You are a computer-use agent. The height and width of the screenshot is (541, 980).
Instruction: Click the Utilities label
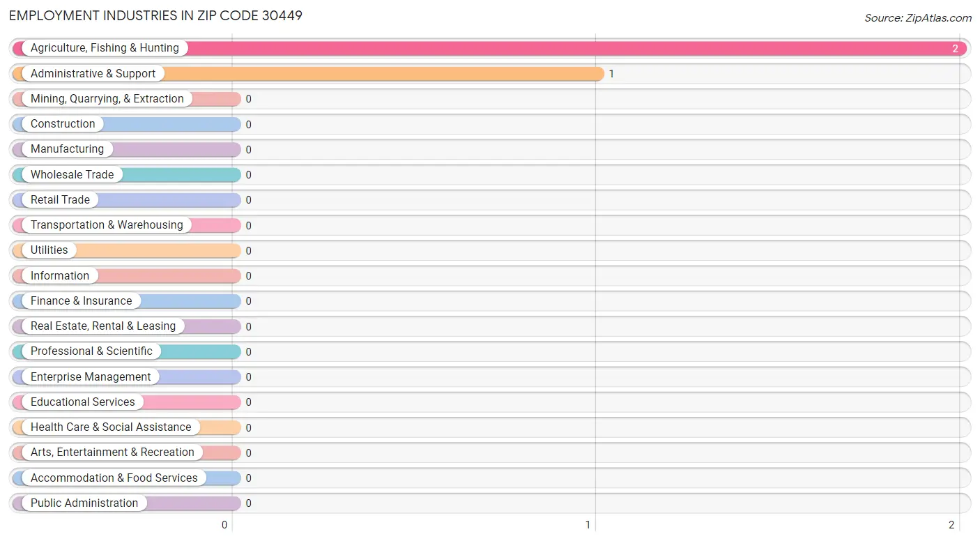pyautogui.click(x=49, y=250)
